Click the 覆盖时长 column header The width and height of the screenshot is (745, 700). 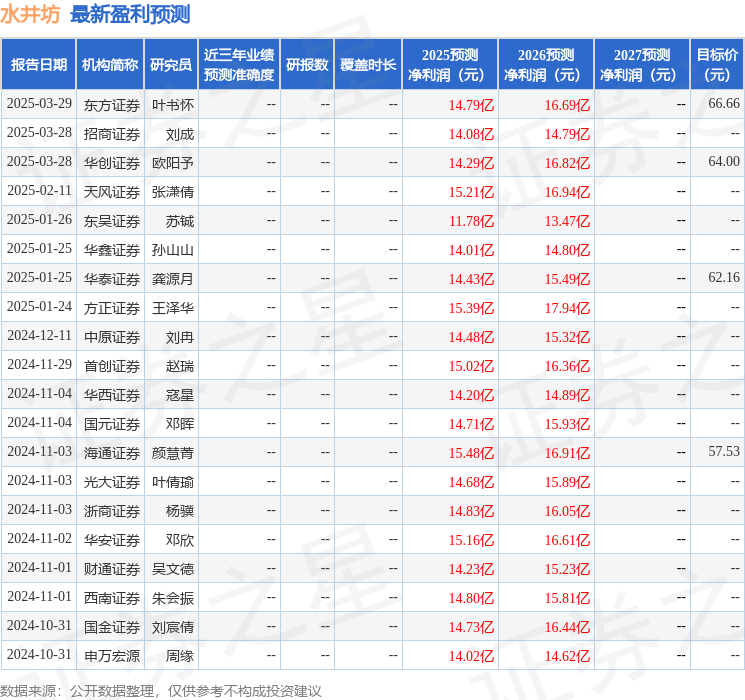[368, 65]
